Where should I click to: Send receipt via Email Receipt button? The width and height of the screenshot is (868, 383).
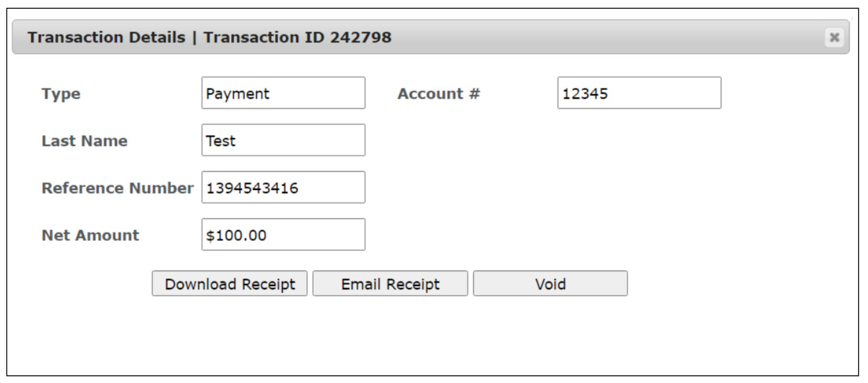[x=390, y=284]
